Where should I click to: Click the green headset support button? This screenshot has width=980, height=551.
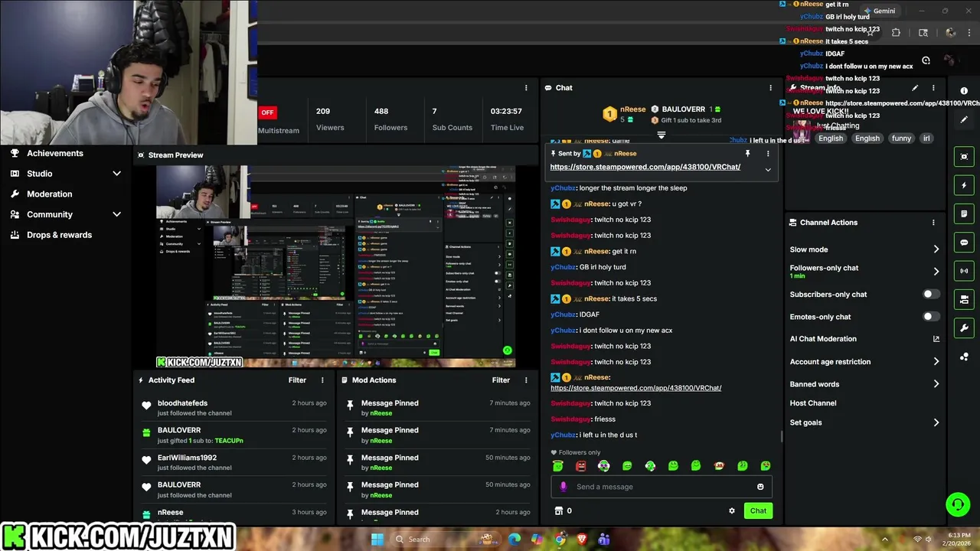[958, 504]
